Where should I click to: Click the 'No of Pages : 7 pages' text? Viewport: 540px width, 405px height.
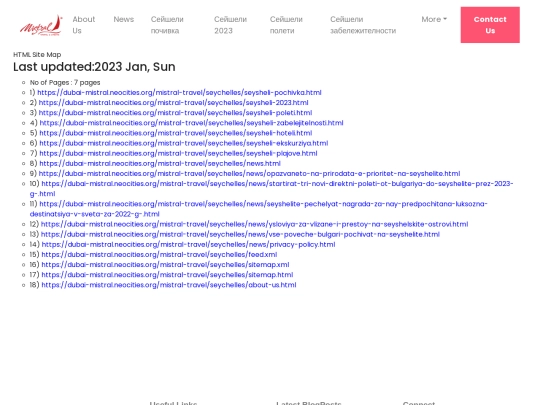65,83
